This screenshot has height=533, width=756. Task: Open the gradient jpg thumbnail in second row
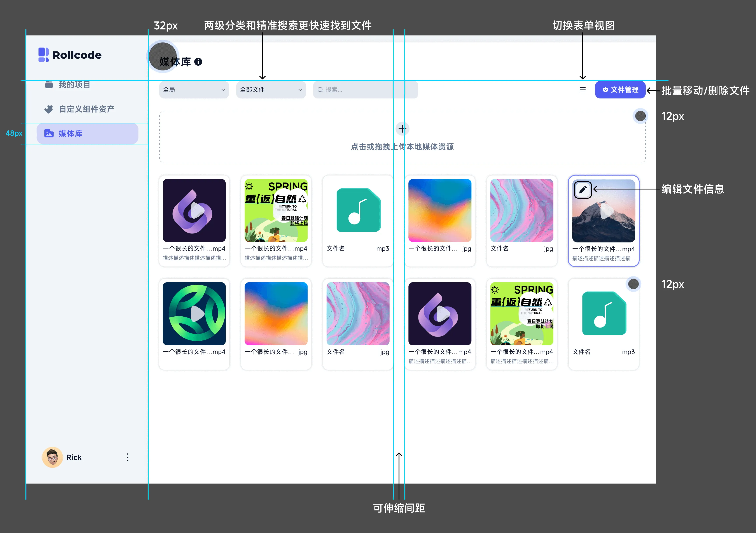pos(276,313)
